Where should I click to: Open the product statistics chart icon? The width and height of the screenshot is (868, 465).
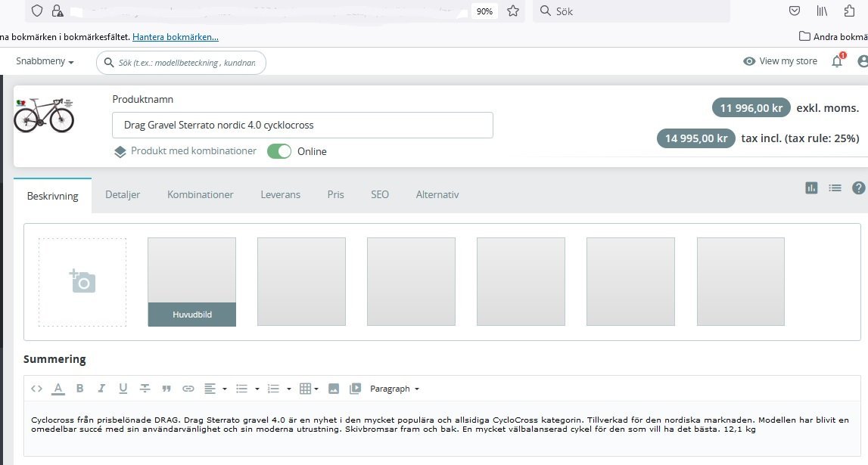(x=811, y=188)
